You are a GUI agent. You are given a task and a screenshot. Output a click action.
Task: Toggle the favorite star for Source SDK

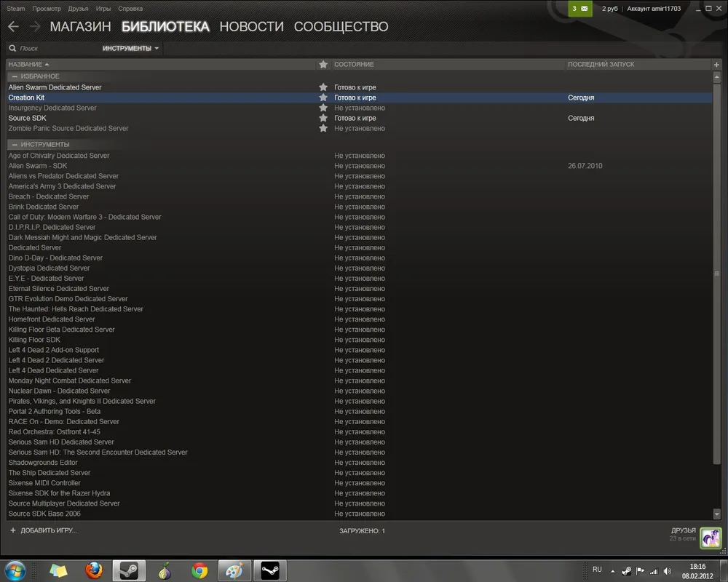(x=323, y=118)
